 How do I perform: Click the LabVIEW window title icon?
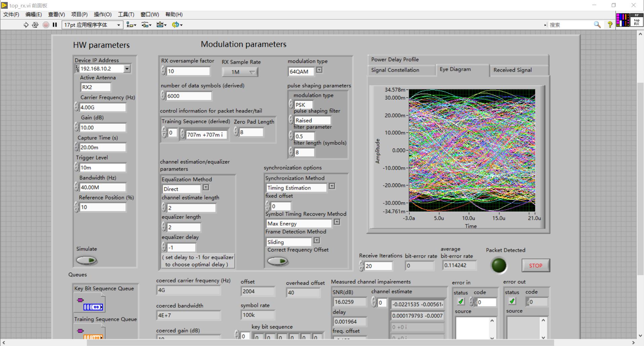(4, 5)
